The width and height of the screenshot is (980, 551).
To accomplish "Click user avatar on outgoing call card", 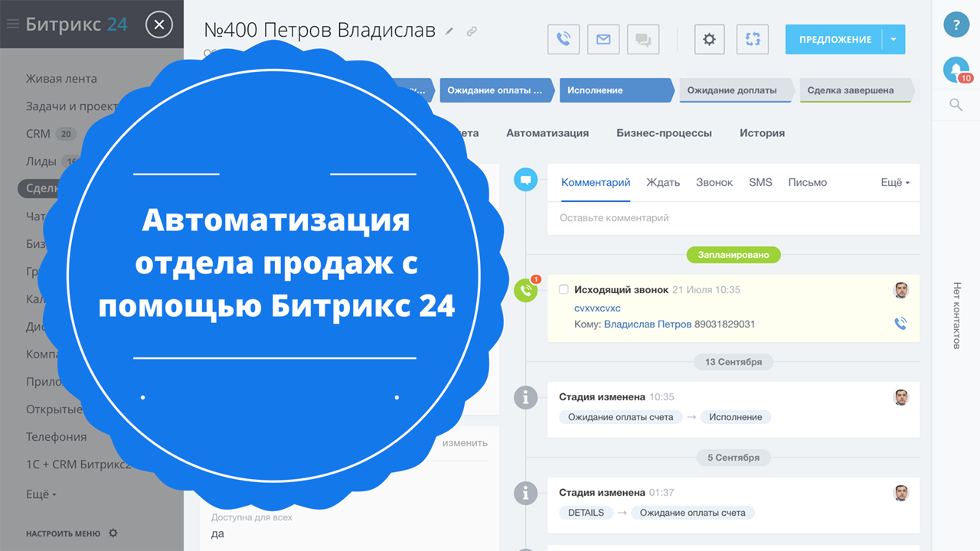I will [901, 290].
